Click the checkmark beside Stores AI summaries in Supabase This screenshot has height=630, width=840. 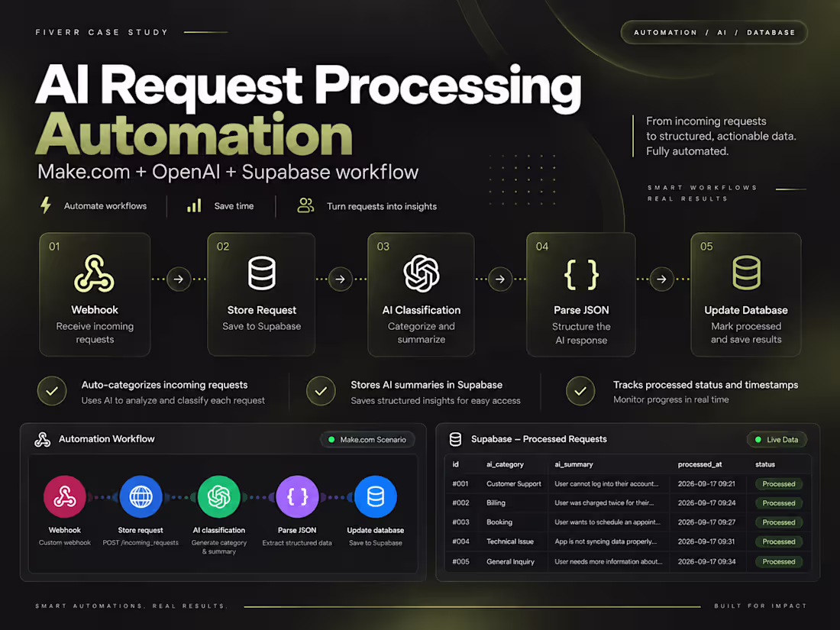tap(321, 391)
